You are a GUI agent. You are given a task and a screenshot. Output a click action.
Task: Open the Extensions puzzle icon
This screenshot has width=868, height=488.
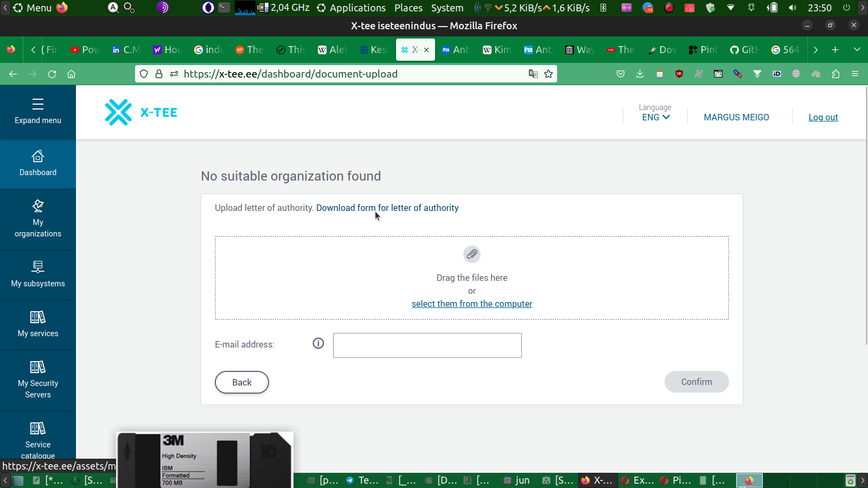tap(835, 74)
